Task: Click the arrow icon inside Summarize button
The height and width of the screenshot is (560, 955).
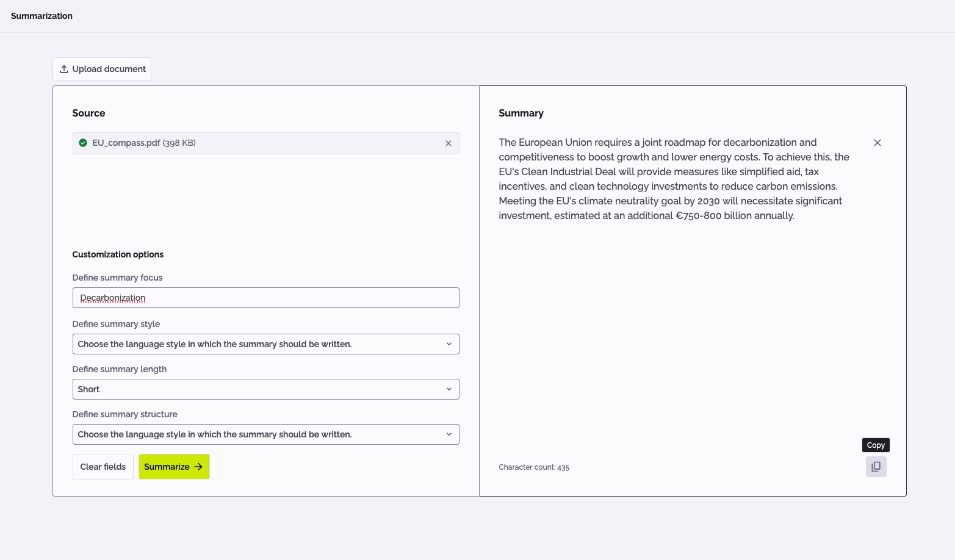Action: tap(198, 466)
